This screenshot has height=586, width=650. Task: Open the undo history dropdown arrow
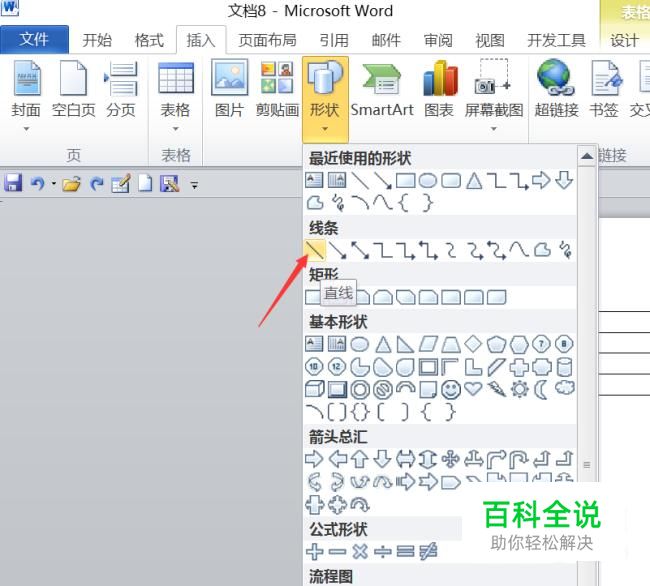tap(54, 183)
